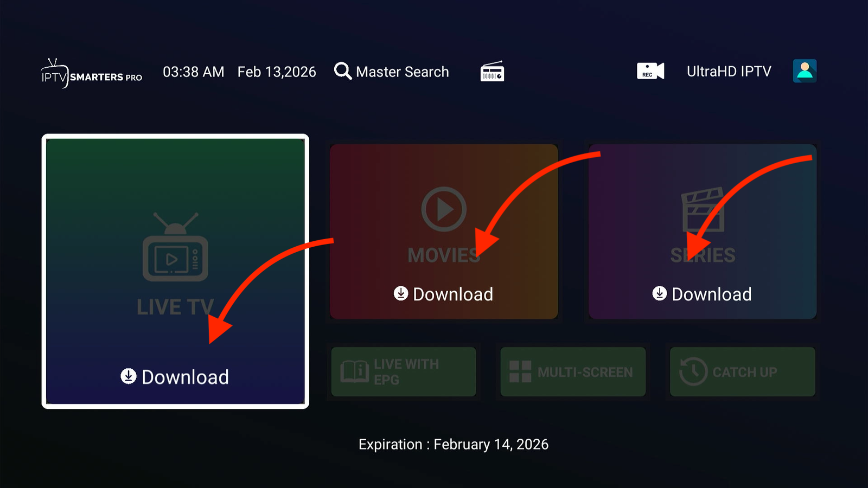Image resolution: width=868 pixels, height=488 pixels.
Task: Click the Catch Up clock icon
Action: pyautogui.click(x=692, y=371)
